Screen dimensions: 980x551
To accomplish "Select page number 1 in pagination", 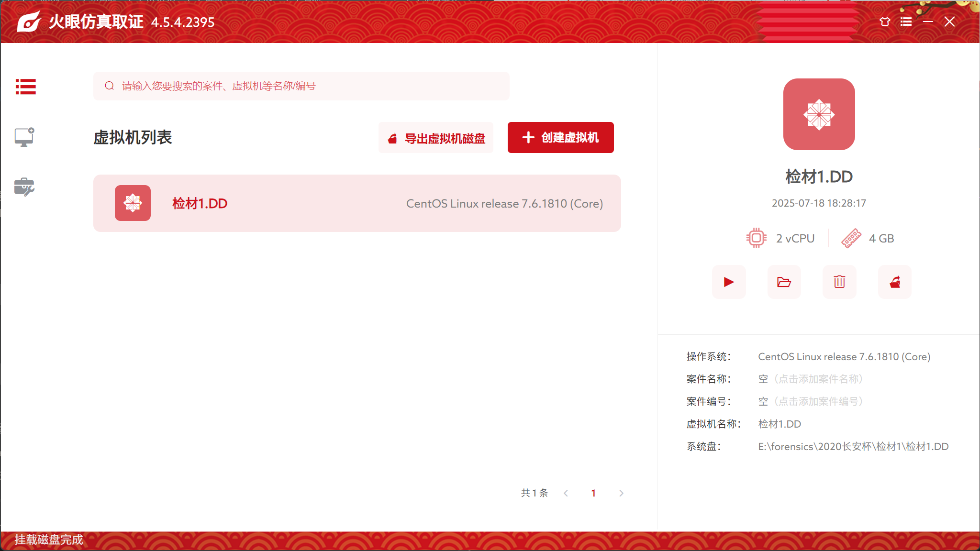I will click(x=593, y=493).
